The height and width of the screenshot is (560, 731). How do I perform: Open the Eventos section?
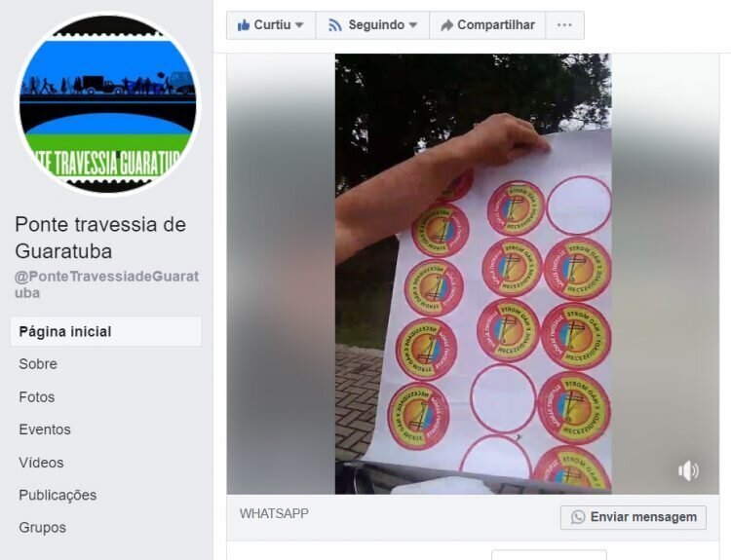pyautogui.click(x=45, y=429)
